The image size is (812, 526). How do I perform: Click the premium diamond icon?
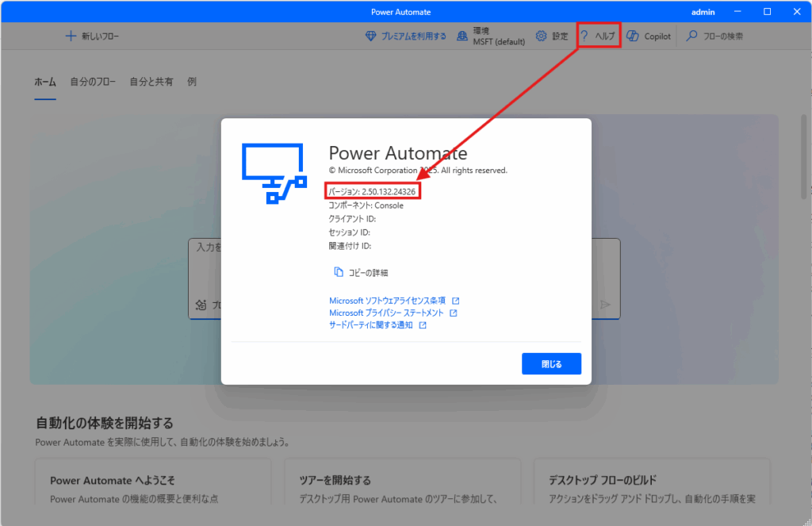pos(371,36)
